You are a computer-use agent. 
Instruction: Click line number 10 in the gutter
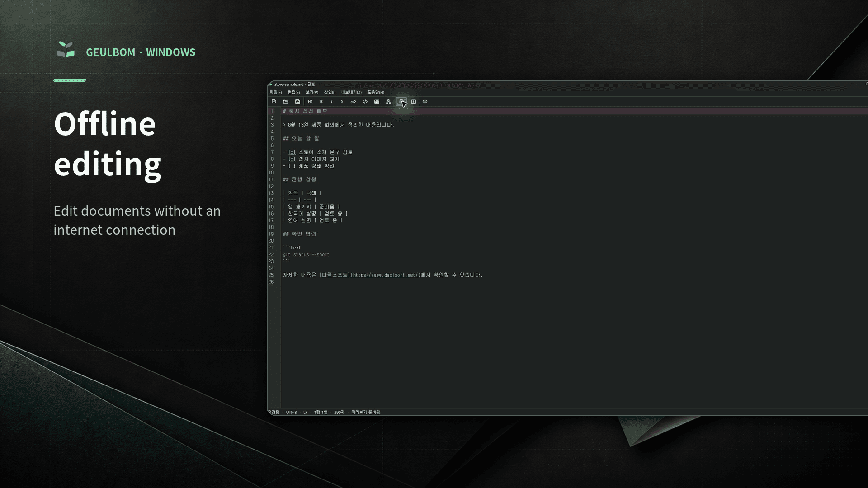tap(271, 173)
